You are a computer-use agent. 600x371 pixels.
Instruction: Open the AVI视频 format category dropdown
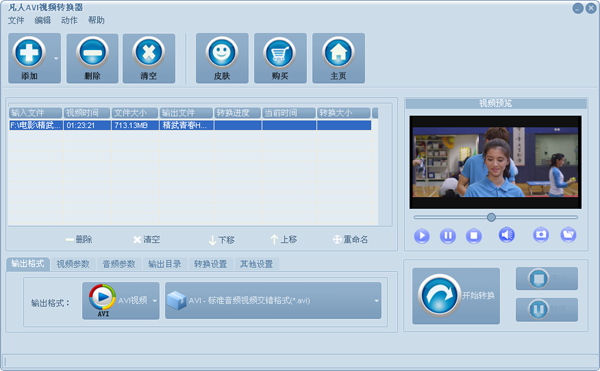121,301
